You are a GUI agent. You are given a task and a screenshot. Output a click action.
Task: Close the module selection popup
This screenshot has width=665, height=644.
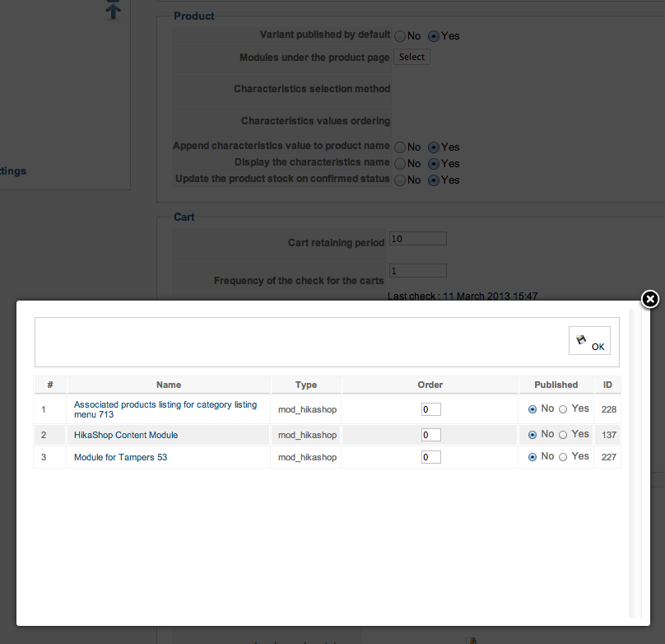coord(649,299)
